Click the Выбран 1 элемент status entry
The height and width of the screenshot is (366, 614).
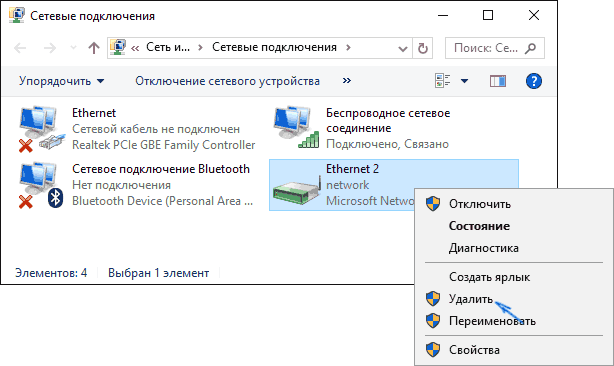coord(159,273)
